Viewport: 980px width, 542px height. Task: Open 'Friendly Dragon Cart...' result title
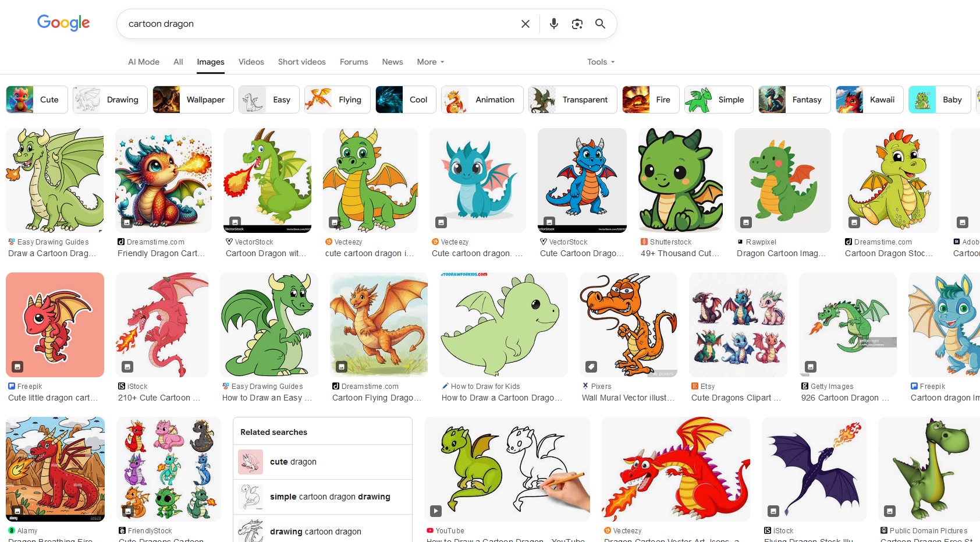(161, 253)
